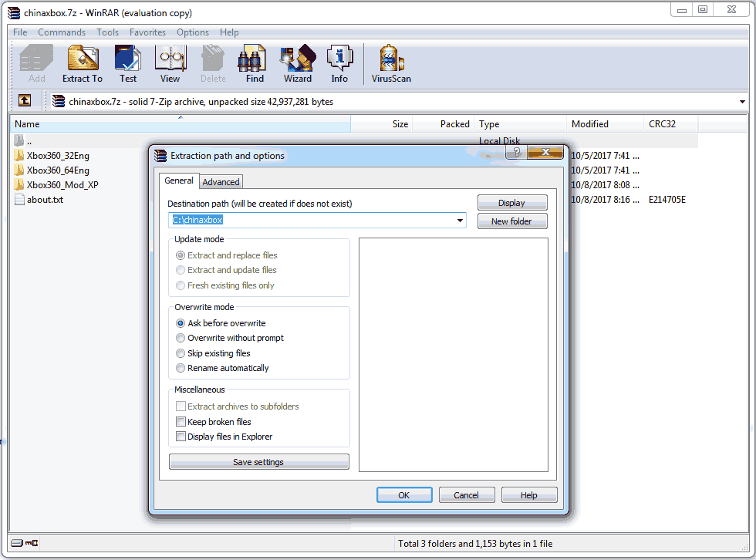
Task: Expand the destination path dropdown
Action: [x=460, y=221]
